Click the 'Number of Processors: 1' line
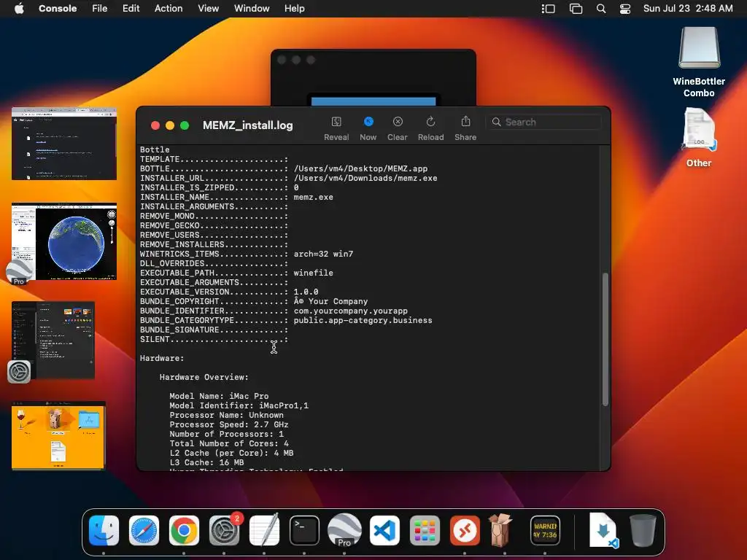747x560 pixels. point(227,435)
